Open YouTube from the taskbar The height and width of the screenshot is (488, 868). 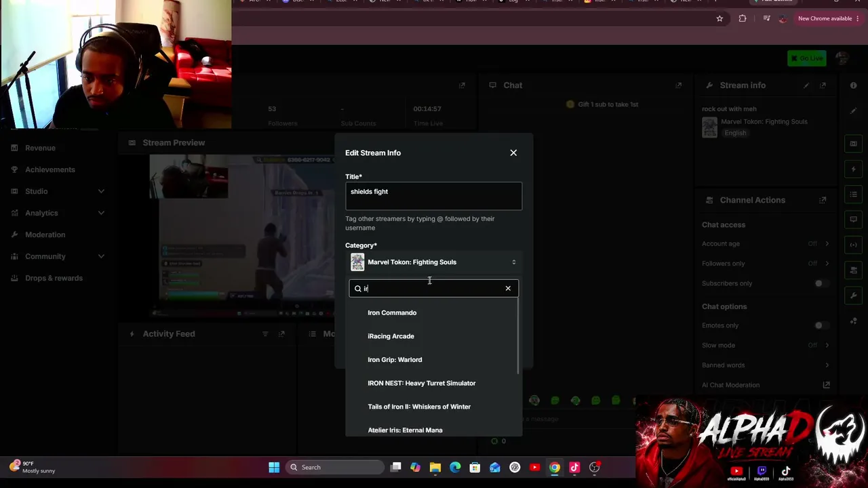point(535,467)
